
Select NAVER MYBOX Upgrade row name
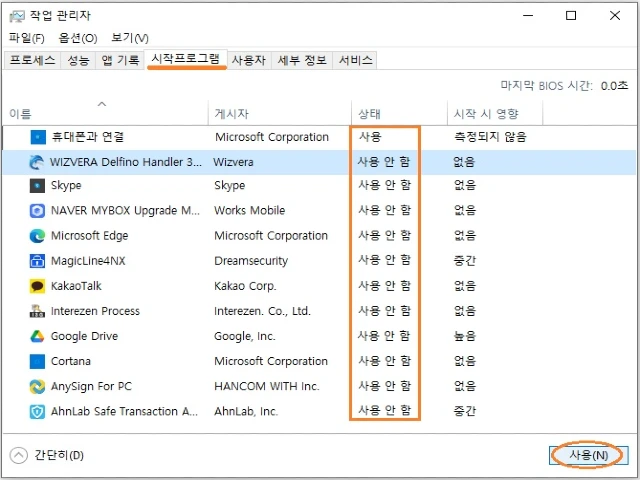point(125,211)
